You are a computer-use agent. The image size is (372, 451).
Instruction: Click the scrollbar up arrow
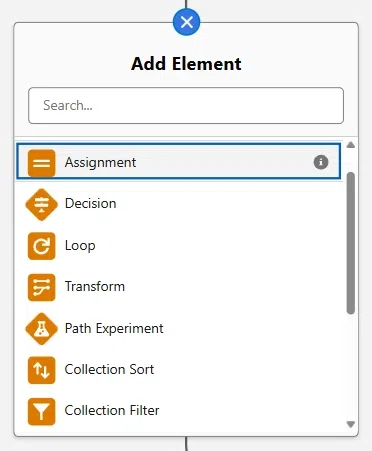350,145
